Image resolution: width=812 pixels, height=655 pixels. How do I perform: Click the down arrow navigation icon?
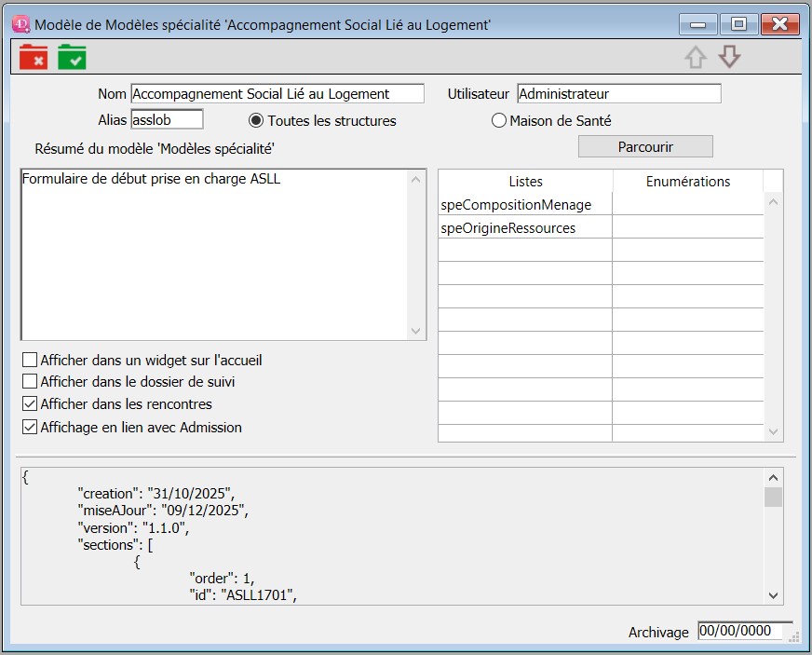(x=729, y=58)
